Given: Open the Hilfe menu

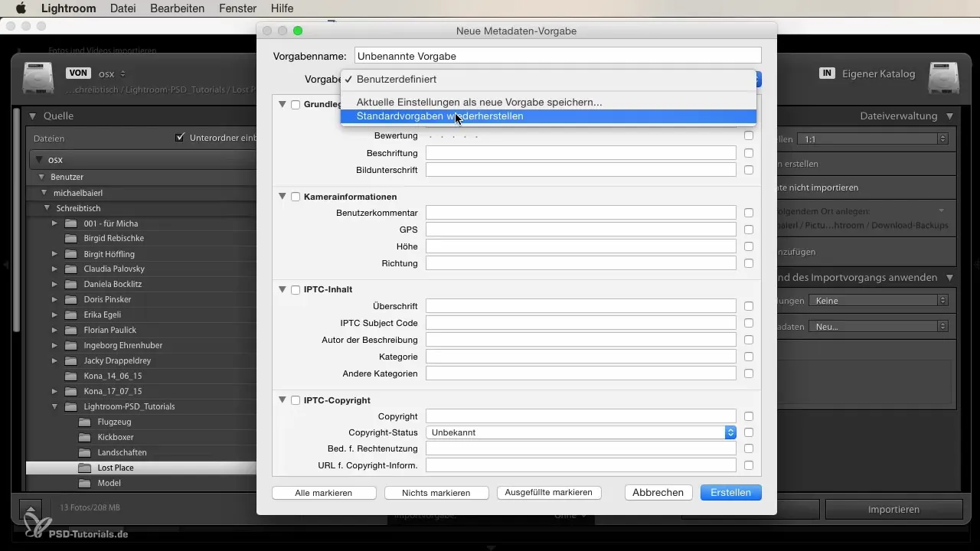Looking at the screenshot, I should click(282, 8).
